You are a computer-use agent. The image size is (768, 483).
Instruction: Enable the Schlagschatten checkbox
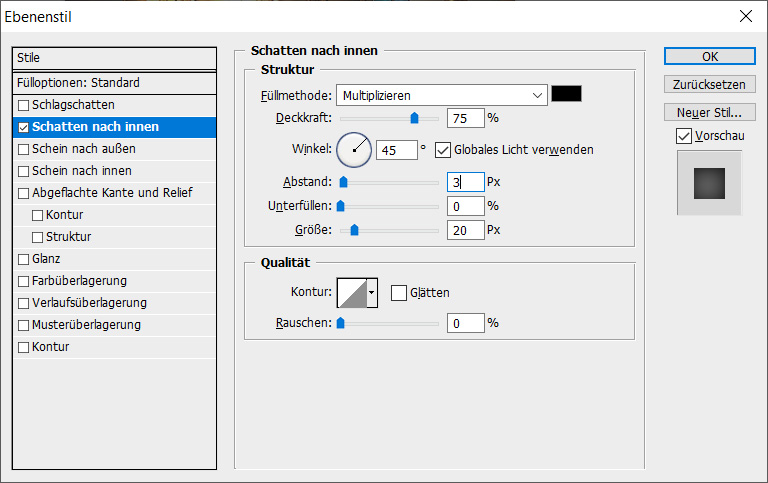[x=24, y=105]
